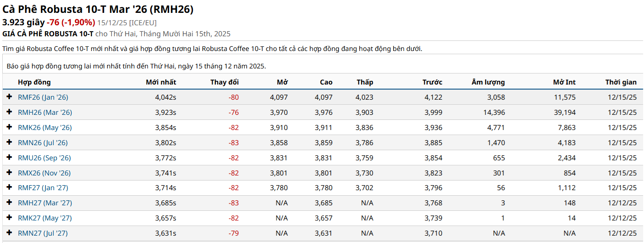Viewport: 644px width, 243px height.
Task: Expand the RMH26 (Mar '26) row plus icon
Action: point(9,112)
